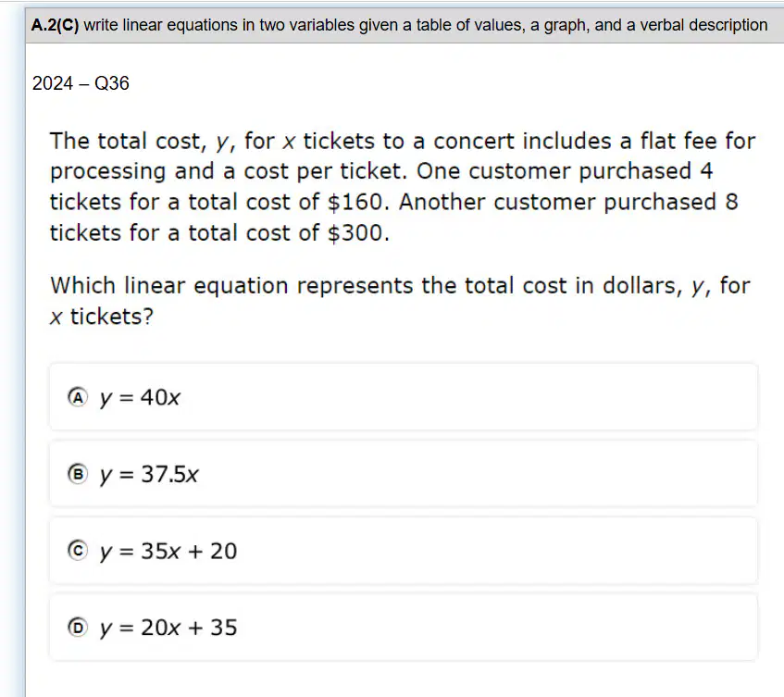The width and height of the screenshot is (784, 697).
Task: Choose the answer card y = 40x
Action: (x=404, y=397)
